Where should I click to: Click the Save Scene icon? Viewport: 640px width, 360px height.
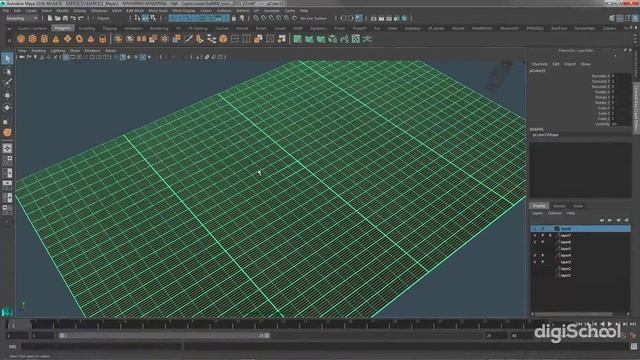[65, 18]
